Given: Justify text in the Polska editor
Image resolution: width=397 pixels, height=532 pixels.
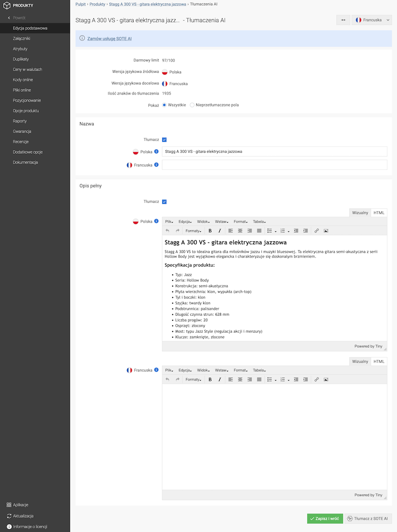Looking at the screenshot, I should [x=259, y=231].
